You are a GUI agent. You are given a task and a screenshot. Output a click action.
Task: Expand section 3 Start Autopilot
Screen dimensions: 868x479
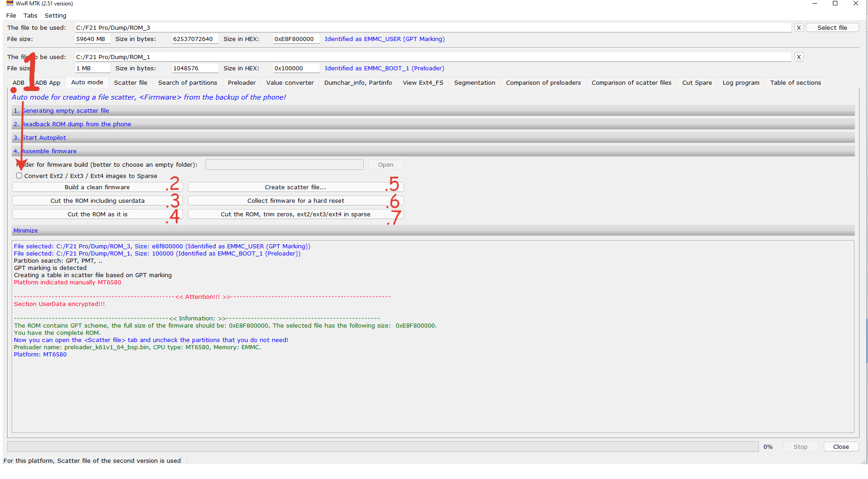(433, 137)
